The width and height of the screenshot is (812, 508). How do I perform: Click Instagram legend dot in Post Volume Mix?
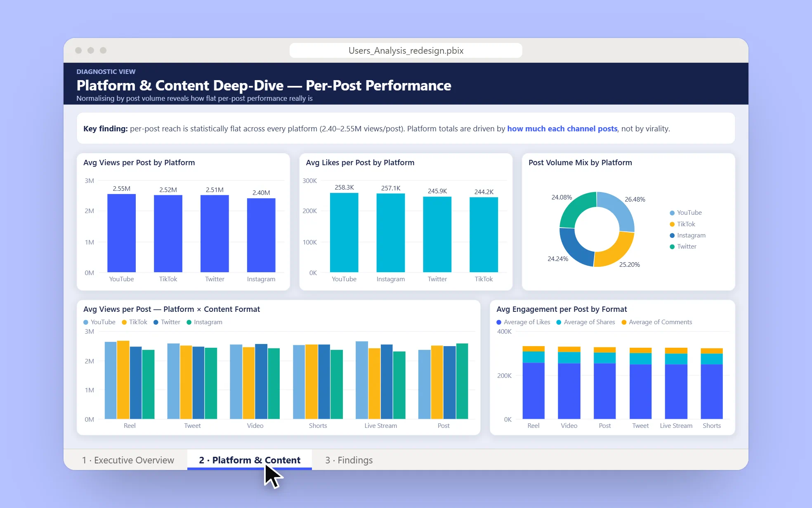point(672,235)
